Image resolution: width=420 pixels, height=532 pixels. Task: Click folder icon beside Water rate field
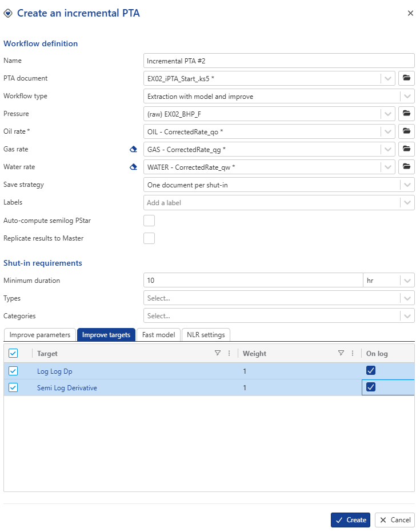pyautogui.click(x=406, y=167)
